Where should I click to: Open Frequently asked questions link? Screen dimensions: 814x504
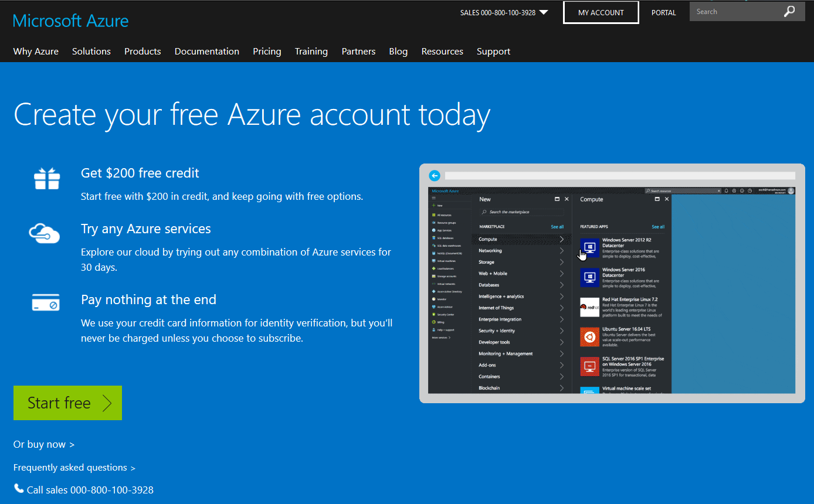point(74,468)
